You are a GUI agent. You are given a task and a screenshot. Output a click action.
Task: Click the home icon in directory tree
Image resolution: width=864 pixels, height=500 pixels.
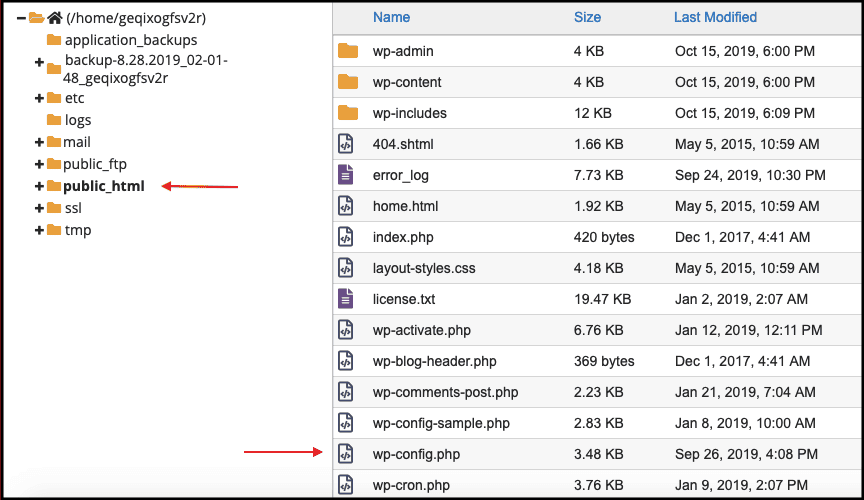(x=55, y=18)
